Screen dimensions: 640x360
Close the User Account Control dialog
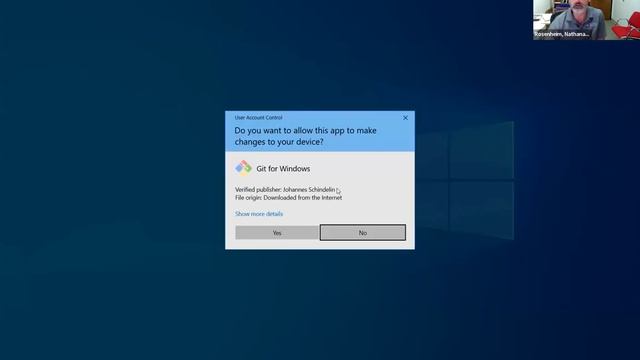tap(405, 118)
